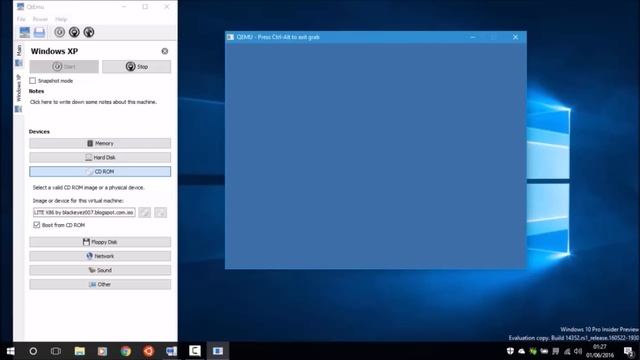The image size is (640, 360).
Task: Open the File menu in Qtemu
Action: [21, 19]
